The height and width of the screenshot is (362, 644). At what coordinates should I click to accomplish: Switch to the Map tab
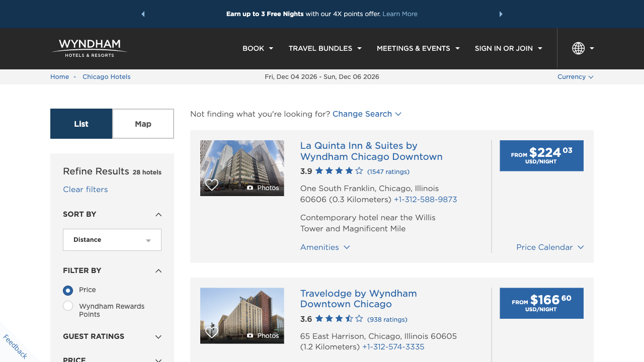click(x=143, y=124)
